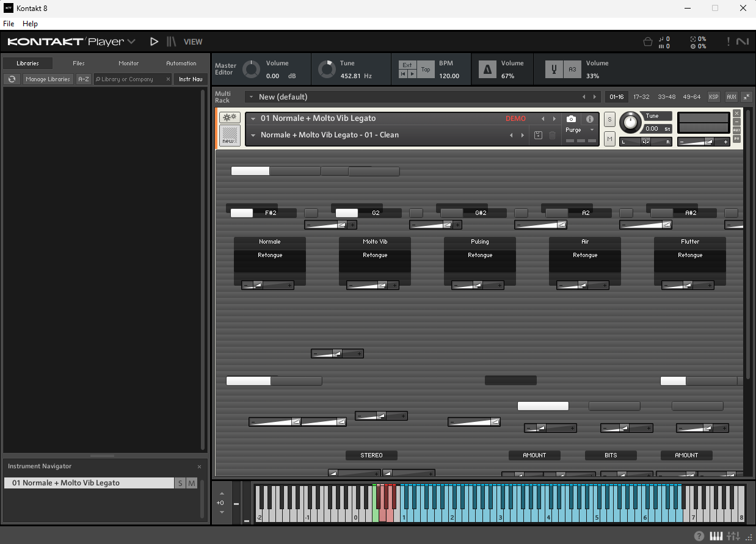Toggle external sync Ext button
This screenshot has width=756, height=544.
tap(407, 65)
